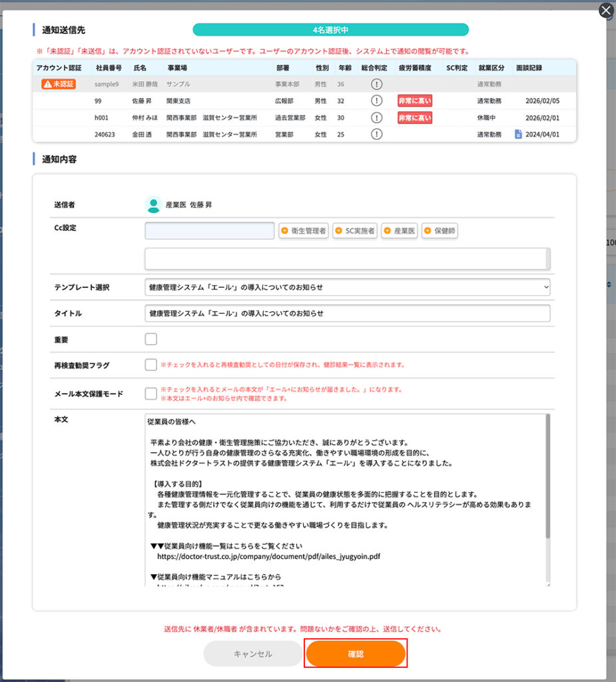Toggle the メール本文保護モード checkbox
This screenshot has height=682, width=616.
click(151, 394)
